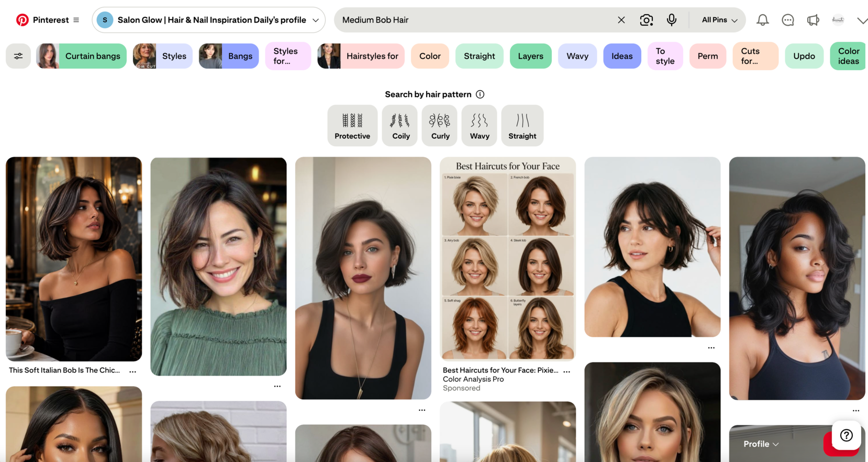This screenshot has height=462, width=868.
Task: Select the Styles filter chip
Action: (x=163, y=56)
